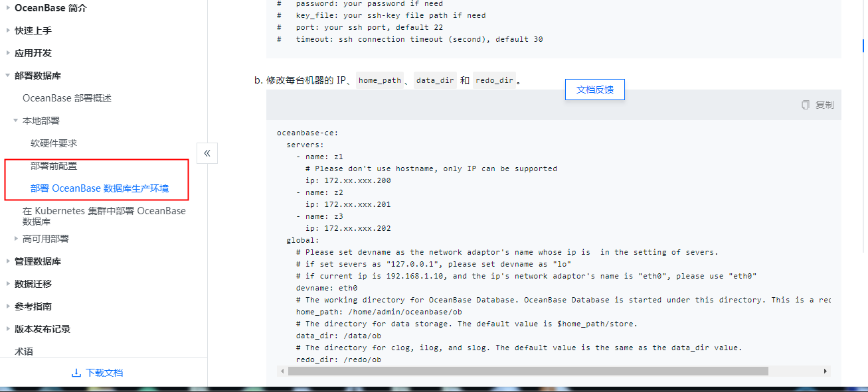Viewport: 868px width, 392px height.
Task: Expand the 管理数据库 section arrow
Action: (x=8, y=261)
